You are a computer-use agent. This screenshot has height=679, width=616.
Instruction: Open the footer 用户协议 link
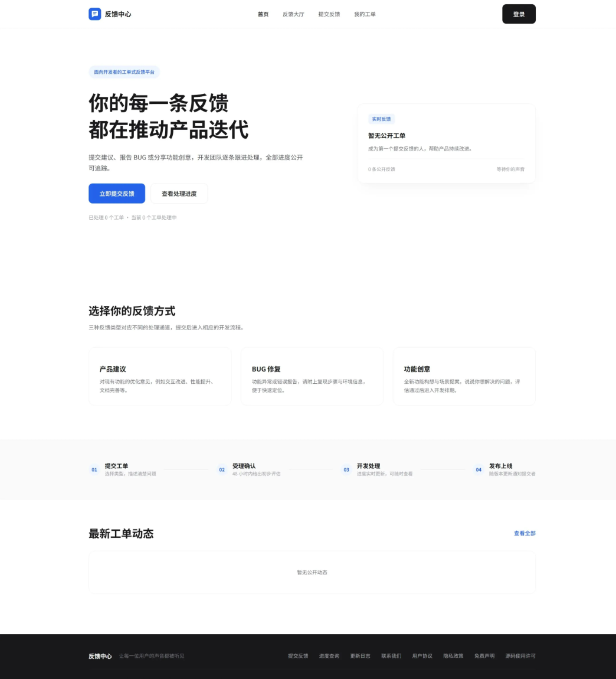pos(422,656)
